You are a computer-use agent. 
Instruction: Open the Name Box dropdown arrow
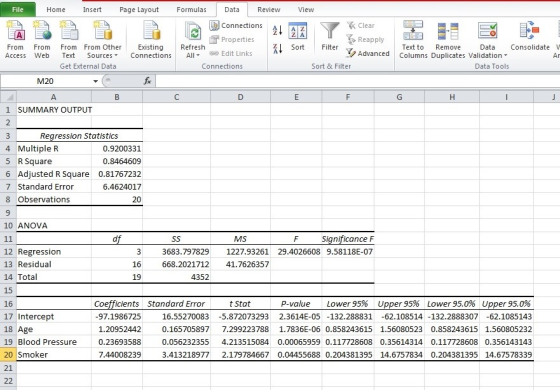point(95,81)
